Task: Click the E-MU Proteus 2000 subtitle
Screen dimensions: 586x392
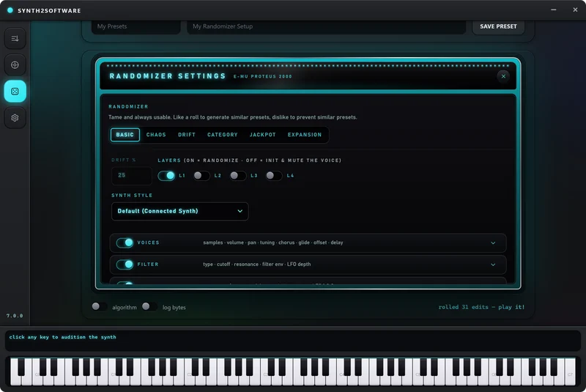Action: pyautogui.click(x=263, y=77)
